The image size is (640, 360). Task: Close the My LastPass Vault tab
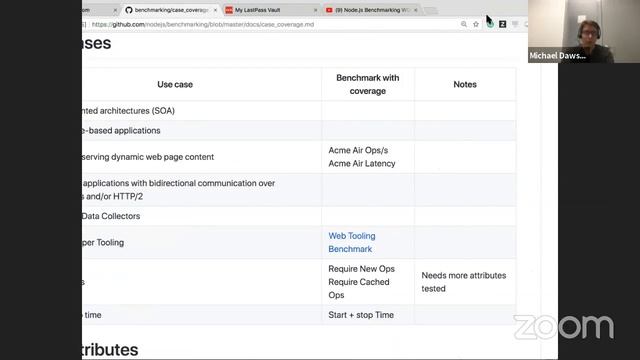[316, 10]
